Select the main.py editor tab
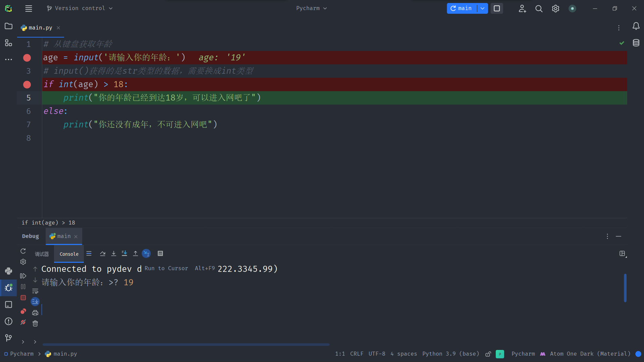644x362 pixels. pos(40,28)
